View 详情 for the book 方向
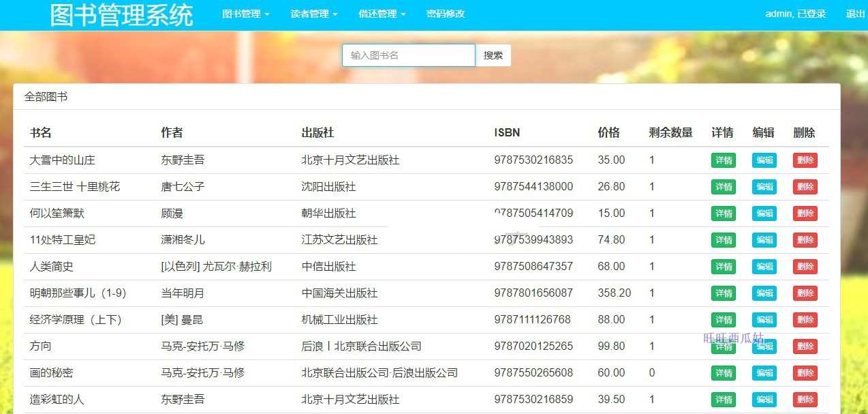Screen dimensions: 868x414 click(x=723, y=346)
